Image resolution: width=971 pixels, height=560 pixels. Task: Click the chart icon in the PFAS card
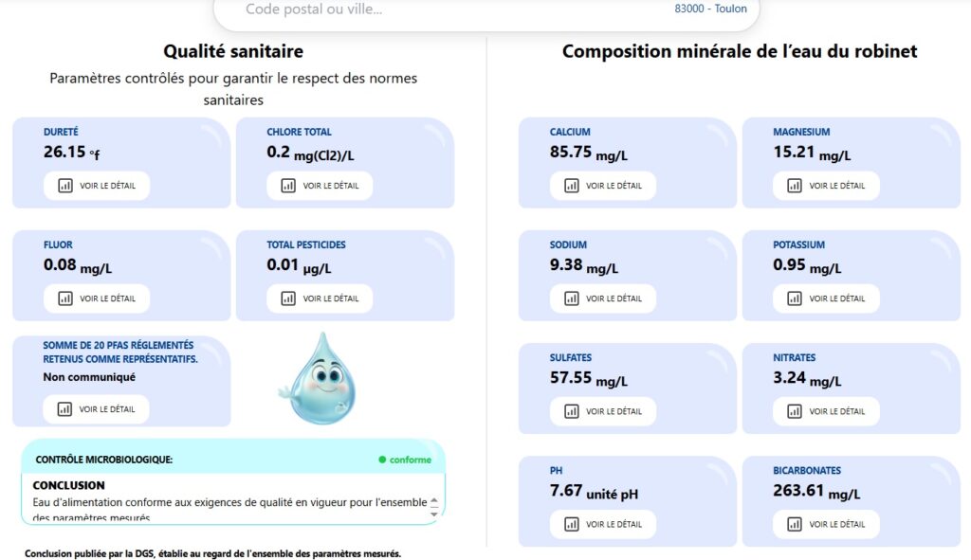65,409
